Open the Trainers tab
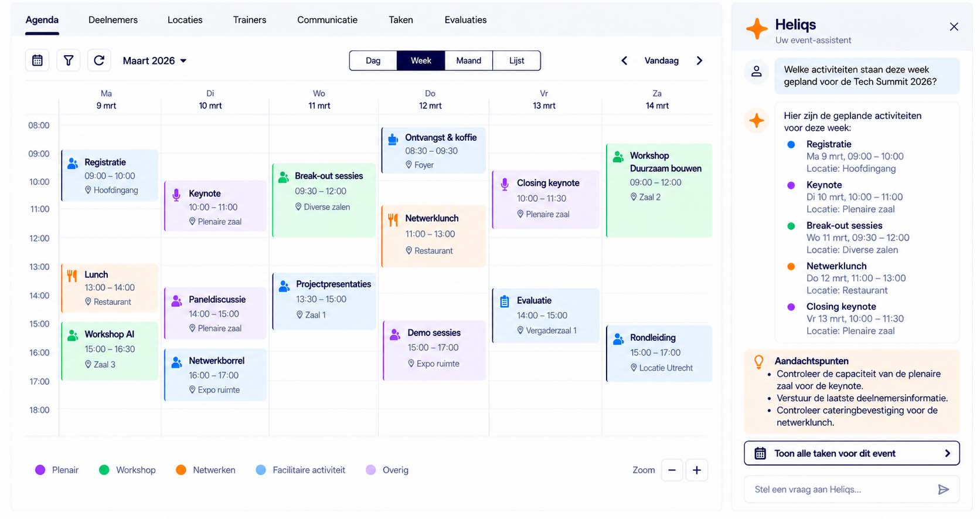The width and height of the screenshot is (980, 519). [x=250, y=20]
